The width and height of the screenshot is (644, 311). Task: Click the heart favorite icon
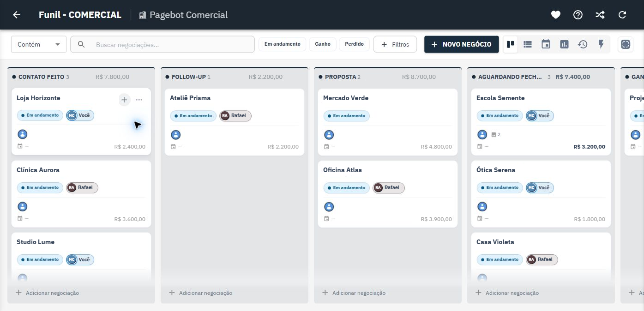pos(556,15)
